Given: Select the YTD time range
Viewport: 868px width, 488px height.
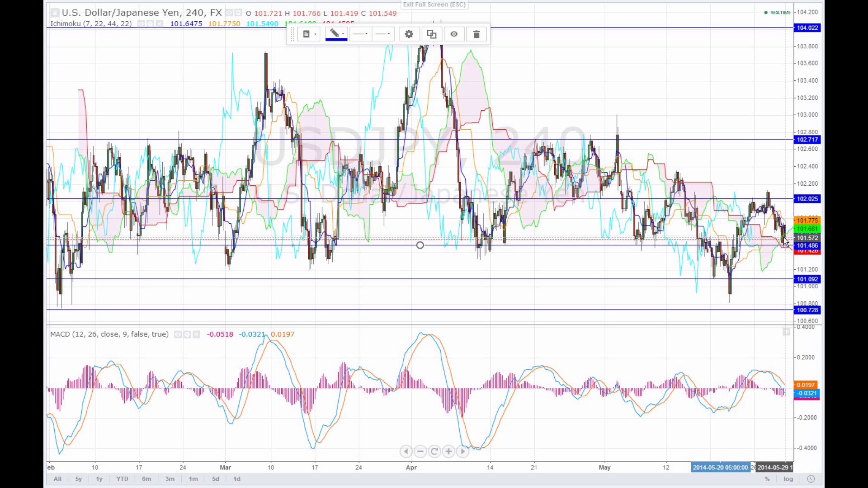Looking at the screenshot, I should click(122, 479).
